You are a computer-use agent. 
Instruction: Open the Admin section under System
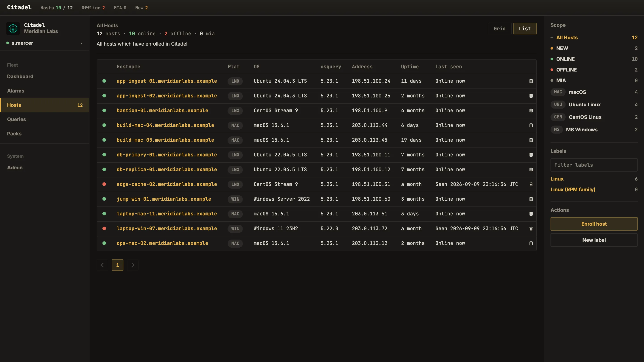click(x=15, y=168)
